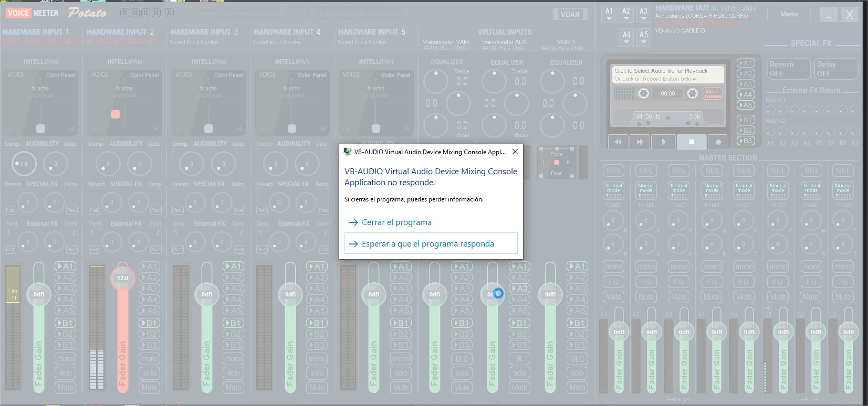This screenshot has height=406, width=868.
Task: Switch Hardware Input 2 Intellipan to VOICE
Action: [100, 74]
